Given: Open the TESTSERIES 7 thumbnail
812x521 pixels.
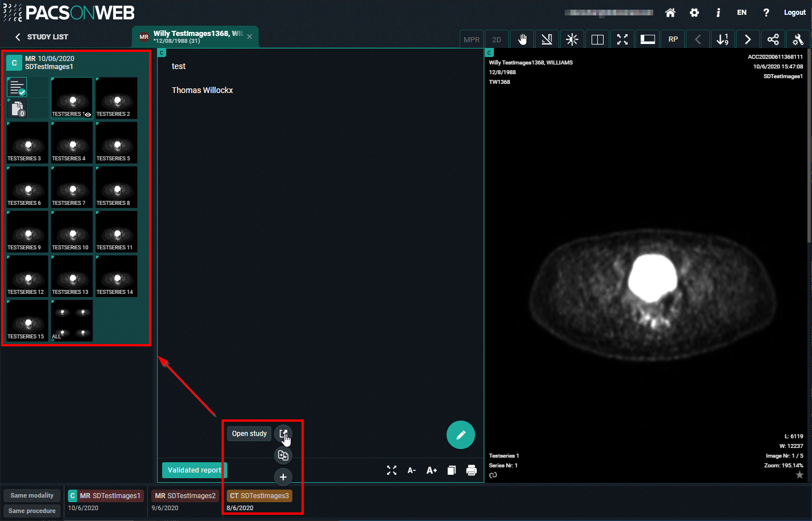Looking at the screenshot, I should [x=72, y=187].
